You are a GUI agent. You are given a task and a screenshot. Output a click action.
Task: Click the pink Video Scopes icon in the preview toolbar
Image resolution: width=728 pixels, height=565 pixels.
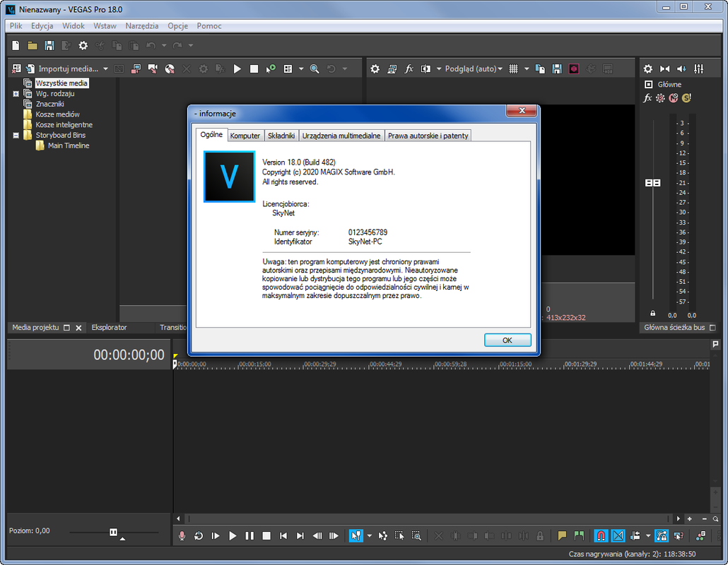tap(574, 69)
